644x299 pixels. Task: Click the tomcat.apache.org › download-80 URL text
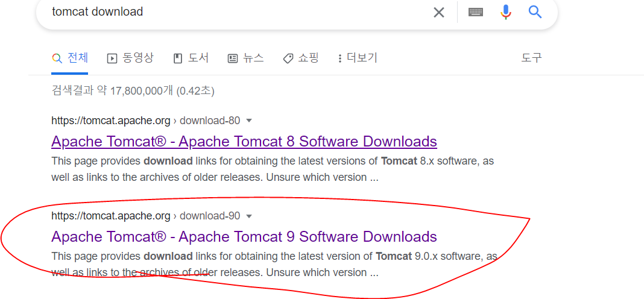click(146, 121)
